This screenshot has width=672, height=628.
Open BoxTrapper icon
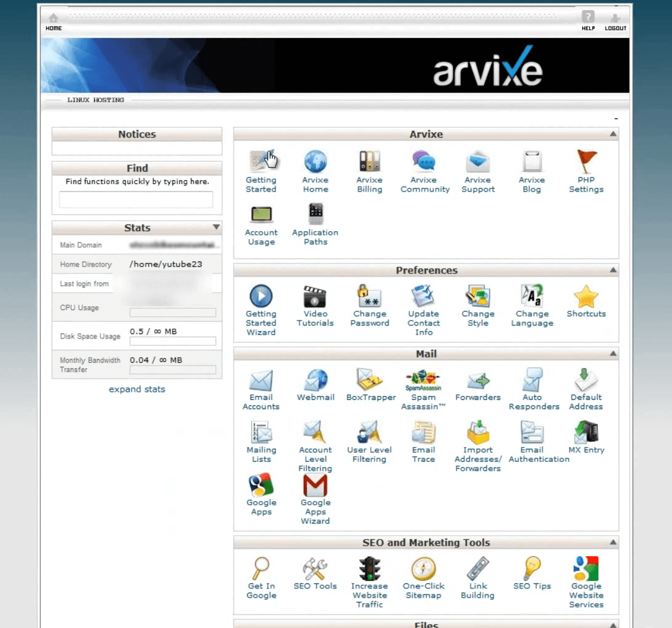coord(369,379)
